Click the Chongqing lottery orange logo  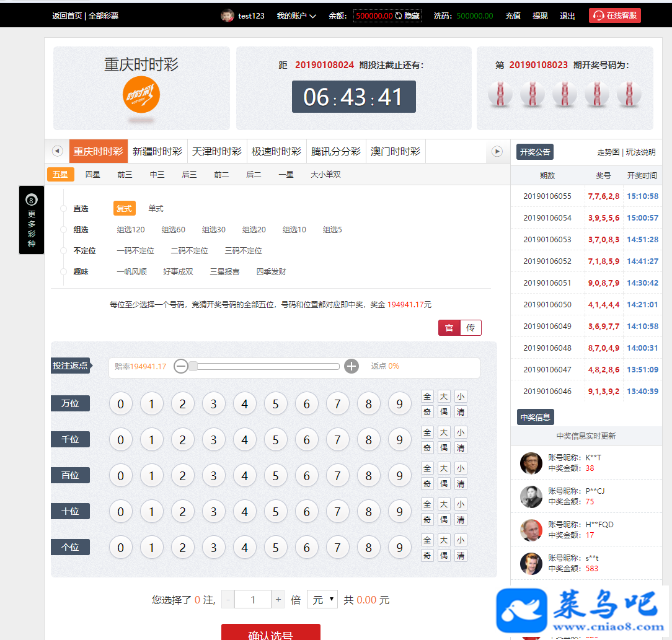(x=141, y=95)
